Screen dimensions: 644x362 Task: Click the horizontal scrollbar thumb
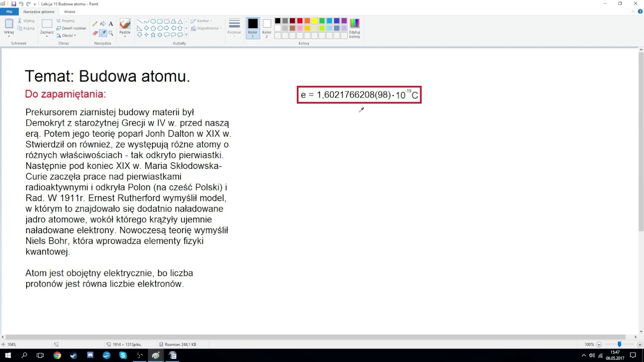[x=316, y=337]
